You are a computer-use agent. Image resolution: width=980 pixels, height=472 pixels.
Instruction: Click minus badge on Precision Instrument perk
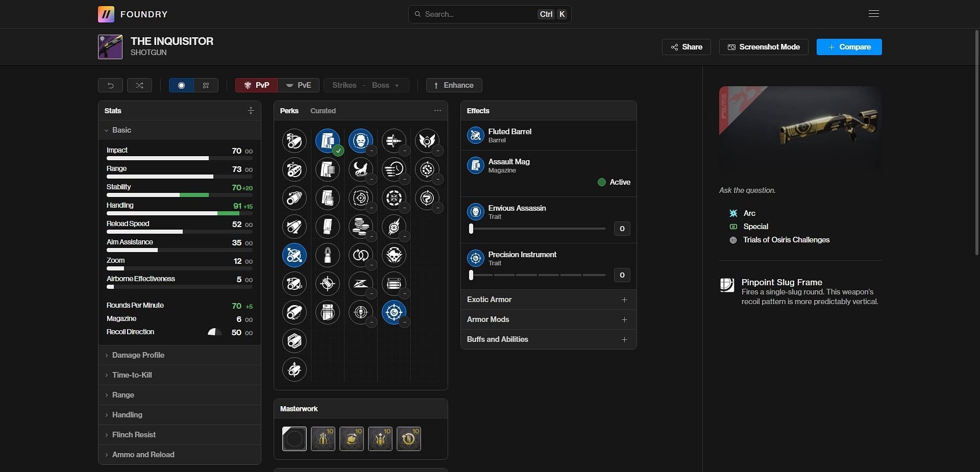point(405,322)
